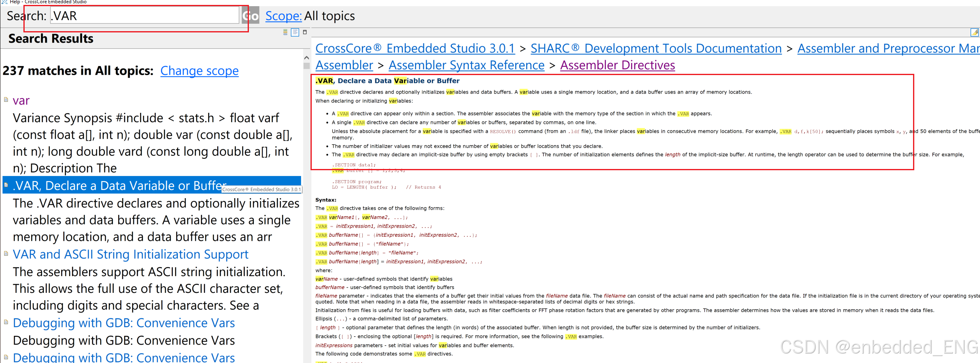Click Change scope link

(199, 71)
